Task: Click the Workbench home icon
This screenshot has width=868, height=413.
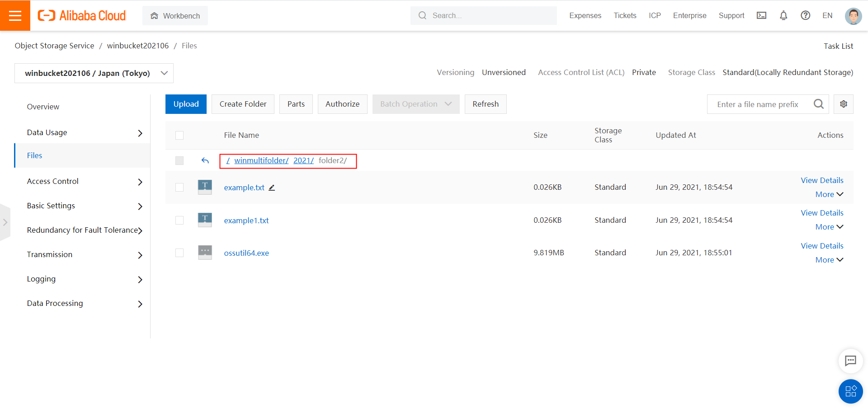Action: [154, 16]
